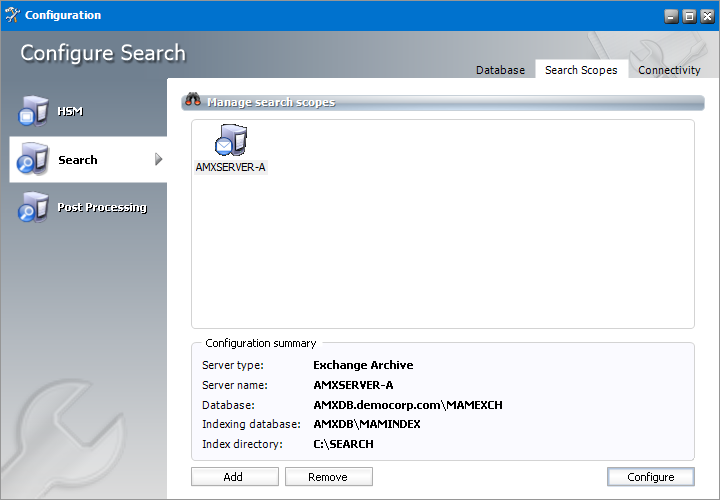The image size is (720, 500).
Task: Hit the Configure button
Action: (650, 477)
